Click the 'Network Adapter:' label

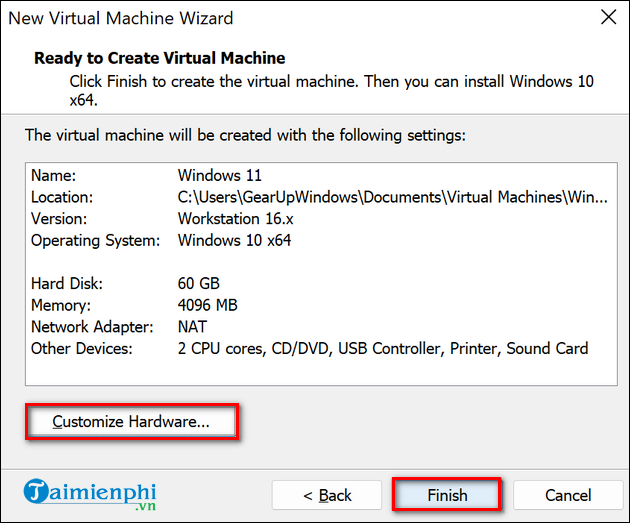coord(92,327)
